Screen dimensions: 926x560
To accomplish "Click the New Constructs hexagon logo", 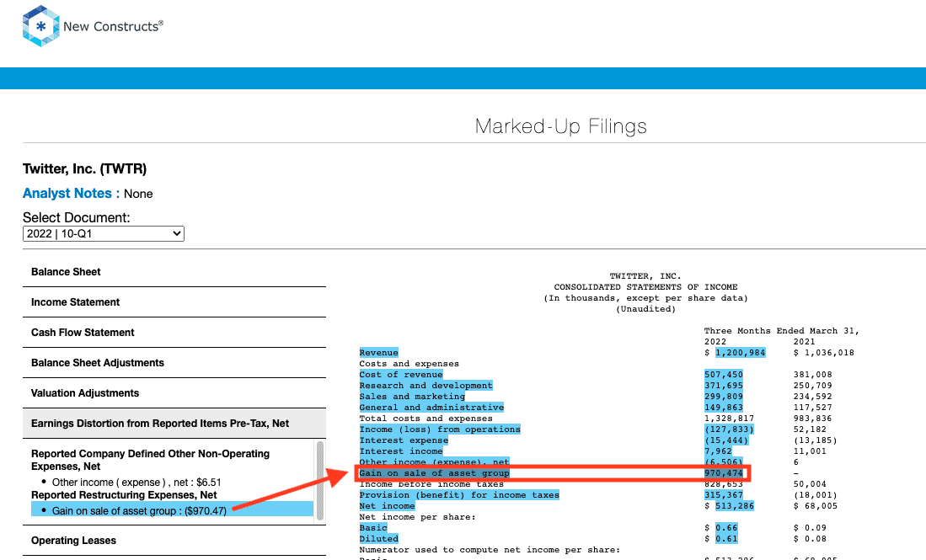I will tap(40, 26).
